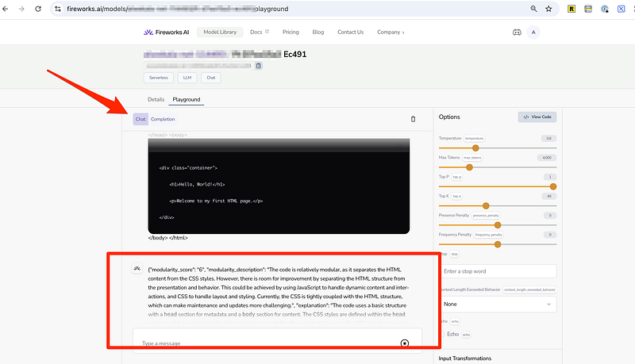Click the Hello, World! code line
Viewport: 635px width, 364px height.
click(197, 185)
